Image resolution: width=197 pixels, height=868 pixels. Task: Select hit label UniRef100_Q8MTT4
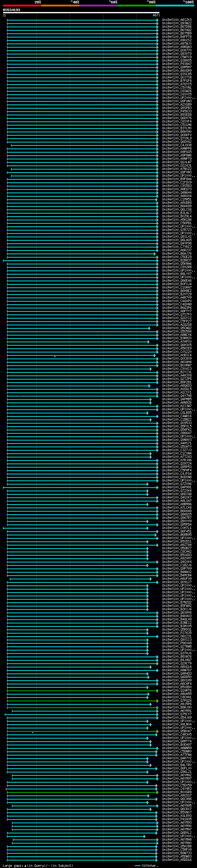[x=177, y=741]
